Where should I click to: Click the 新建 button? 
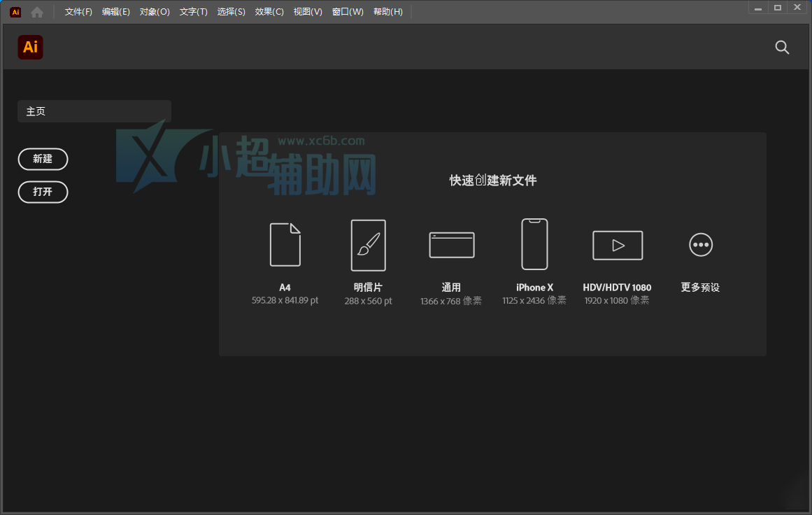click(x=43, y=159)
